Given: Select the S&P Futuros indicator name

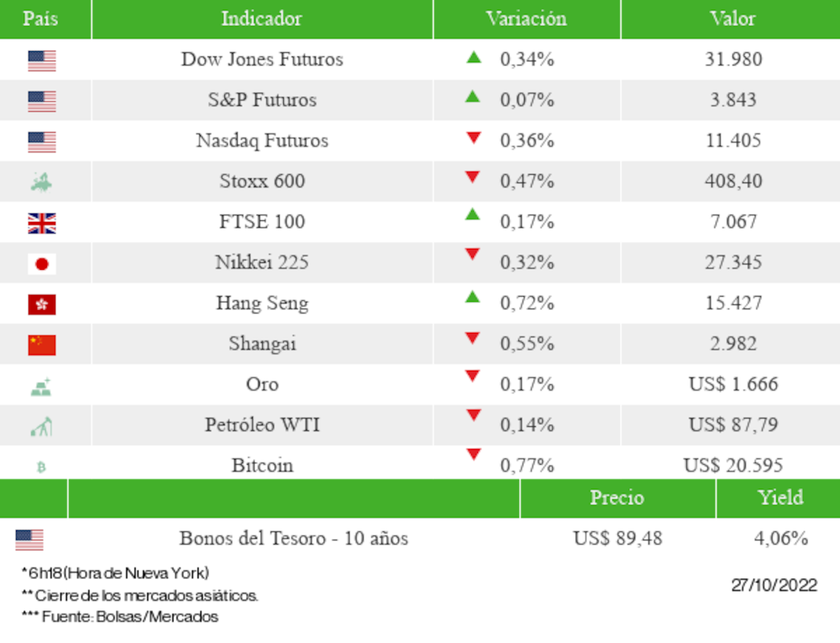Looking at the screenshot, I should point(262,100).
